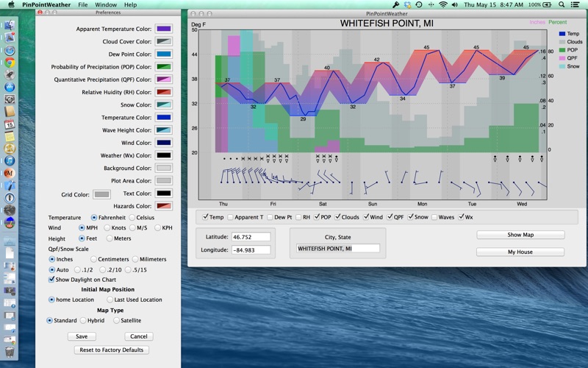Toggle the Wind checkbox
Screen dimensions: 588x368
click(365, 216)
